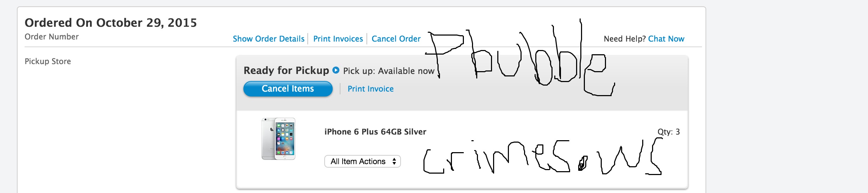This screenshot has height=193, width=868.
Task: Click the Qty: 3 quantity text
Action: coord(669,132)
